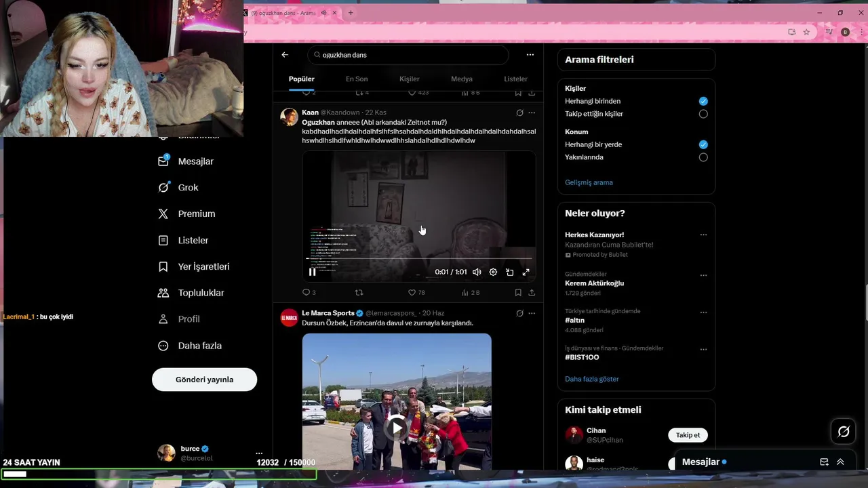Open the #BIST100 trending topic
This screenshot has height=488, width=868.
582,357
